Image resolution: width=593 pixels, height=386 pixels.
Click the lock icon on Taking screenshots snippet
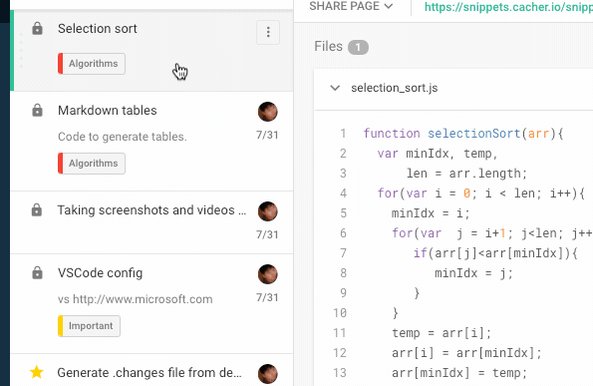[x=37, y=210]
